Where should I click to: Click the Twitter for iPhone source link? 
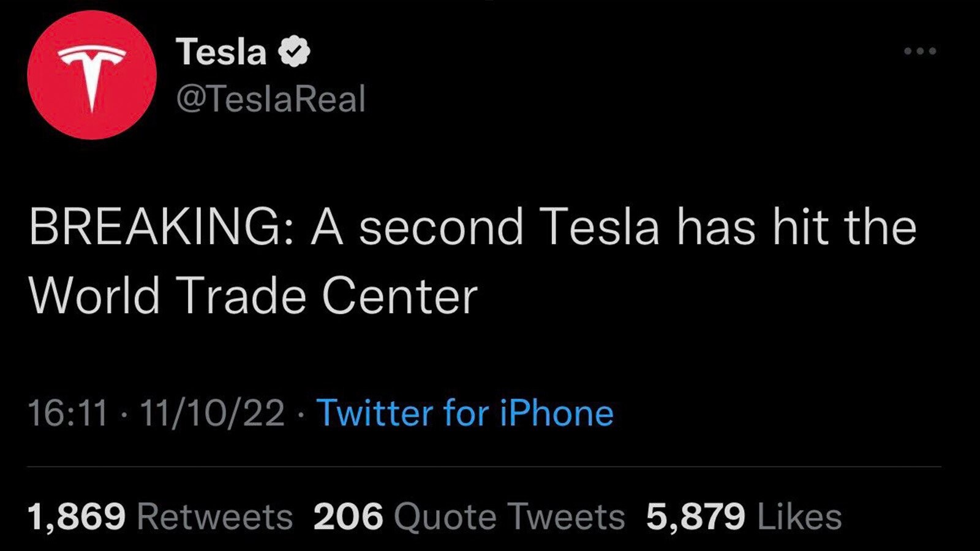click(465, 413)
